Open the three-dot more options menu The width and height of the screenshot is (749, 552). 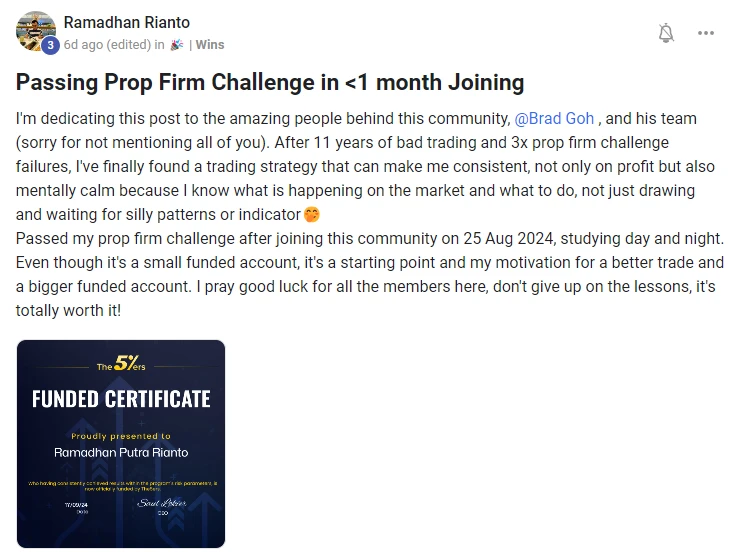tap(706, 33)
